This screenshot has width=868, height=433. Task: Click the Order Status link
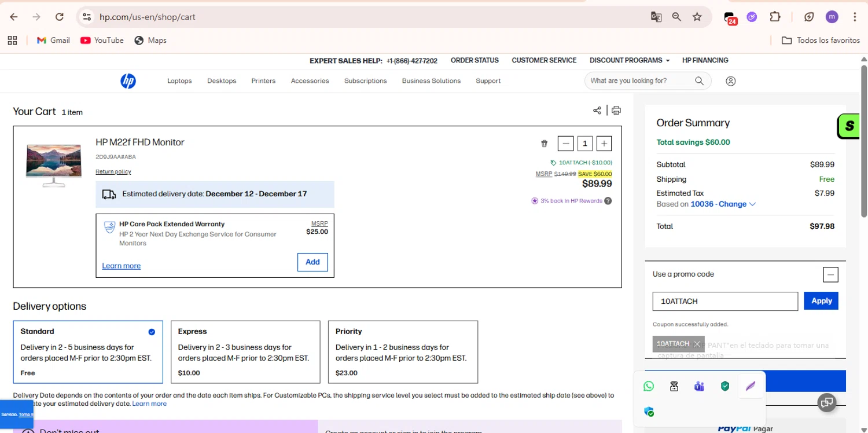point(475,60)
